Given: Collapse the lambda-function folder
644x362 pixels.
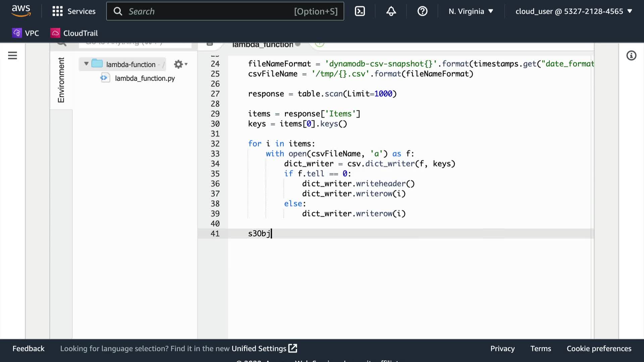Looking at the screenshot, I should click(x=86, y=64).
